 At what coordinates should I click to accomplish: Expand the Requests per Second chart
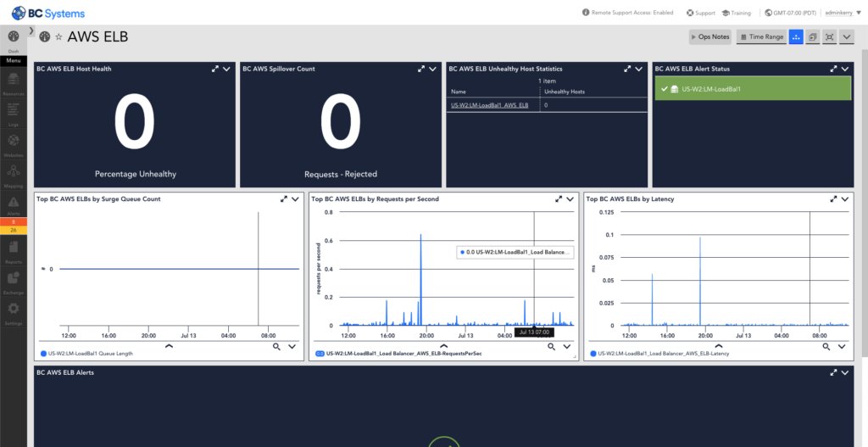(559, 198)
